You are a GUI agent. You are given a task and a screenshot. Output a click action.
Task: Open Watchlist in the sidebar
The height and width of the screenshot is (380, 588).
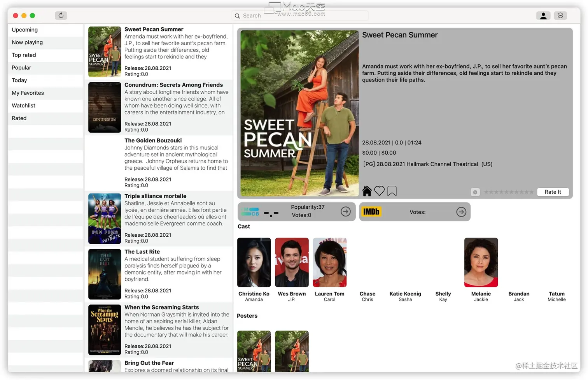click(x=45, y=106)
